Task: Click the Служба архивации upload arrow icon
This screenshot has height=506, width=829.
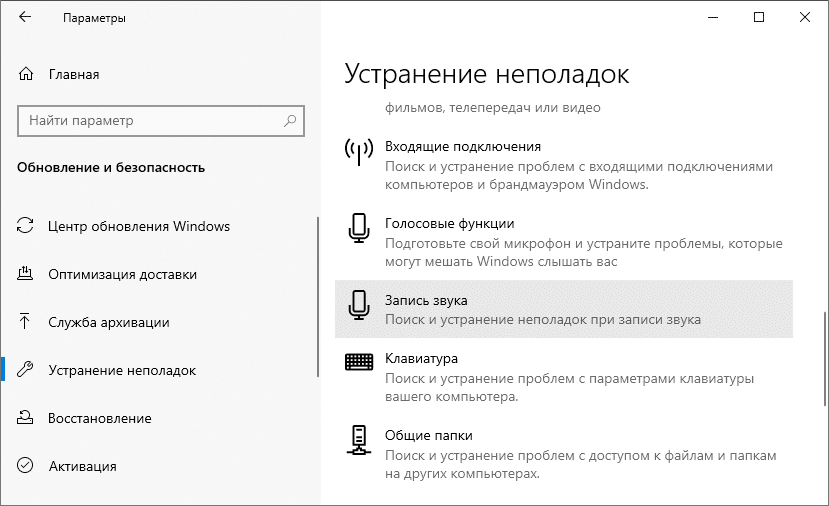Action: point(26,322)
